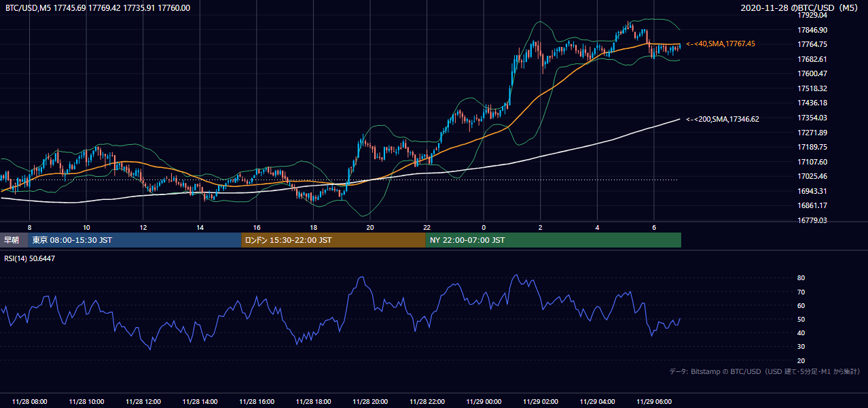Click price level 17846.90 on axis
The height and width of the screenshot is (408, 868).
coord(812,30)
